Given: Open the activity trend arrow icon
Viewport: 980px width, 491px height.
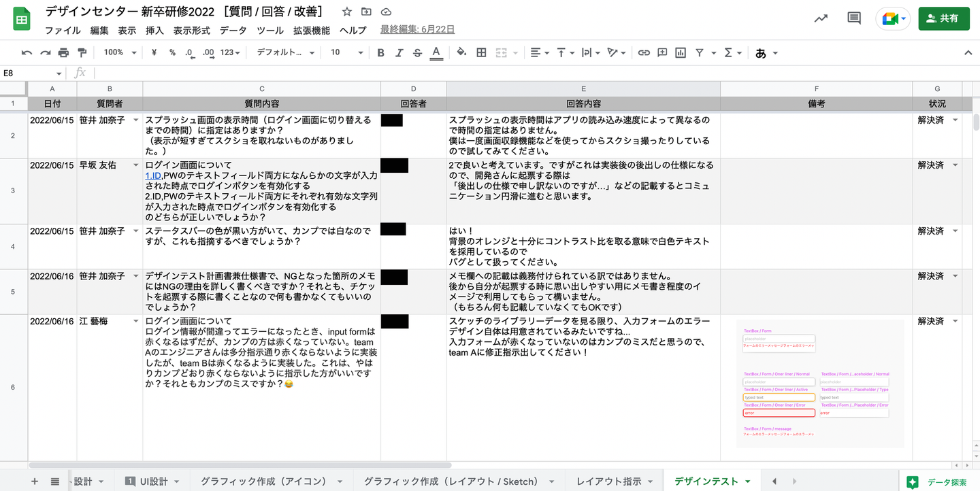Looking at the screenshot, I should (821, 18).
